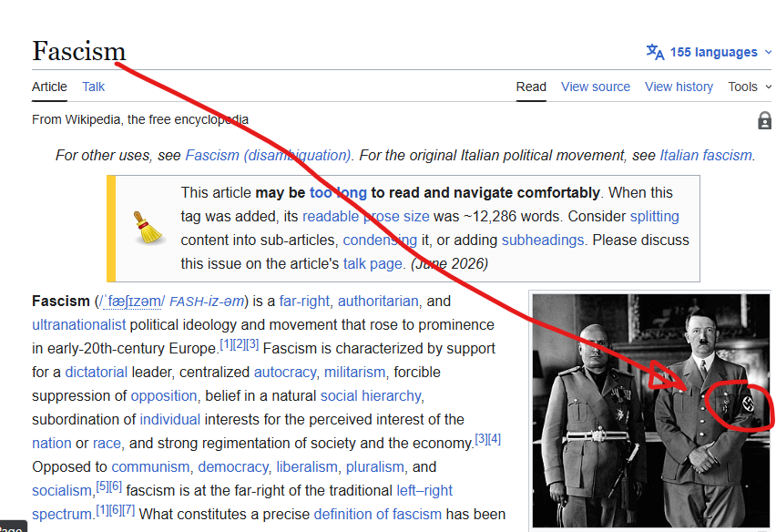Open the View source tab
This screenshot has width=776, height=532.
(596, 87)
